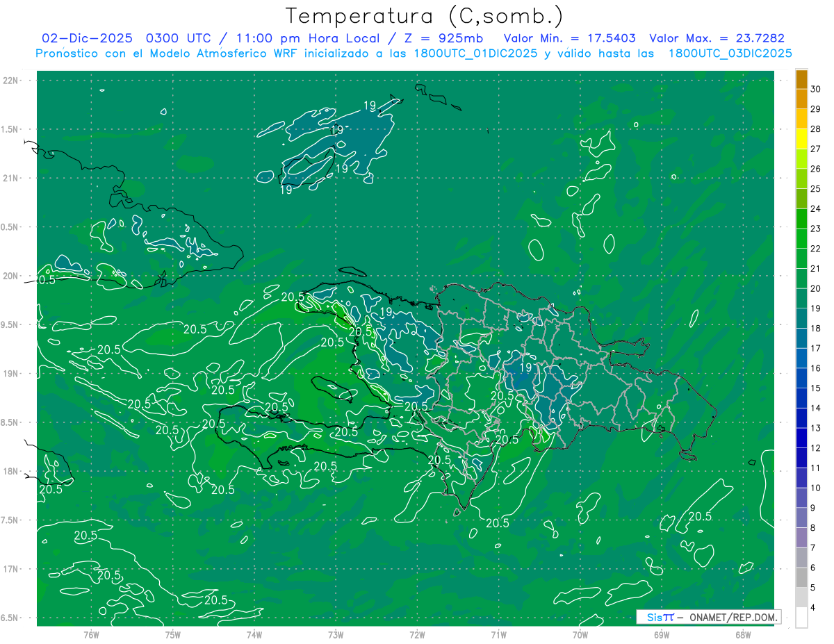The width and height of the screenshot is (834, 644).
Task: Select the purple swatch between 7 and 8
Action: 801,538
